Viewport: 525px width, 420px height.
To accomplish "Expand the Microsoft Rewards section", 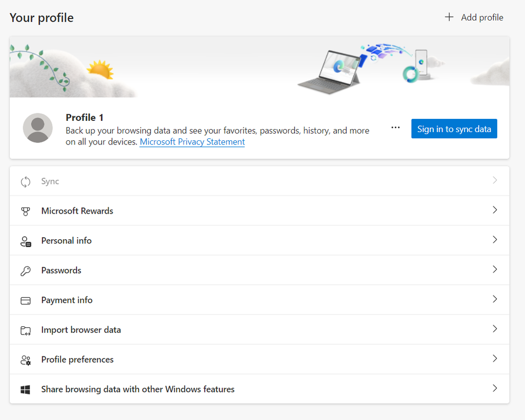I will pyautogui.click(x=494, y=211).
